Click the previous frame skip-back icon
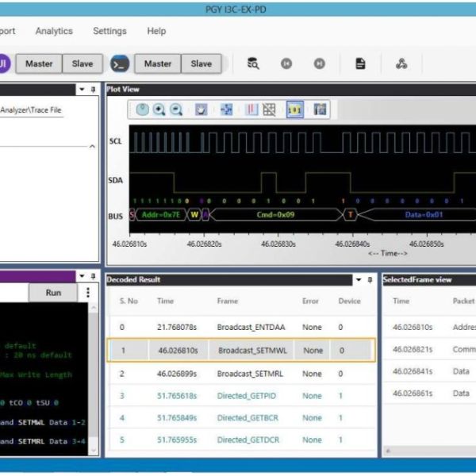Viewport: 476px width, 476px height. click(286, 63)
